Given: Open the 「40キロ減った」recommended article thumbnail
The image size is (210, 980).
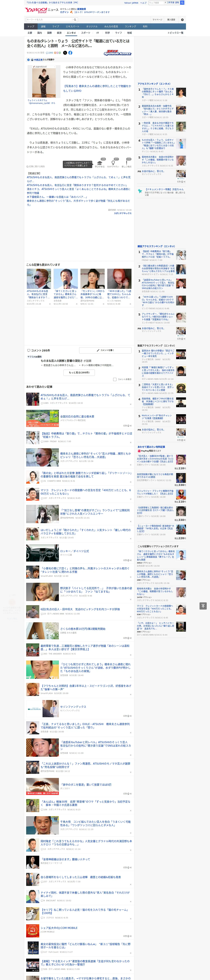Looking at the screenshot, I should click(x=119, y=278).
